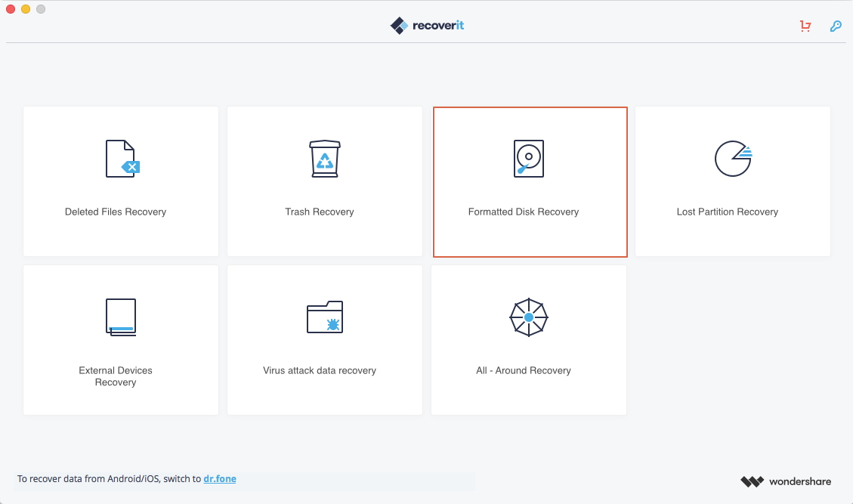Minimize the window with the yellow button
853x504 pixels.
[x=26, y=9]
